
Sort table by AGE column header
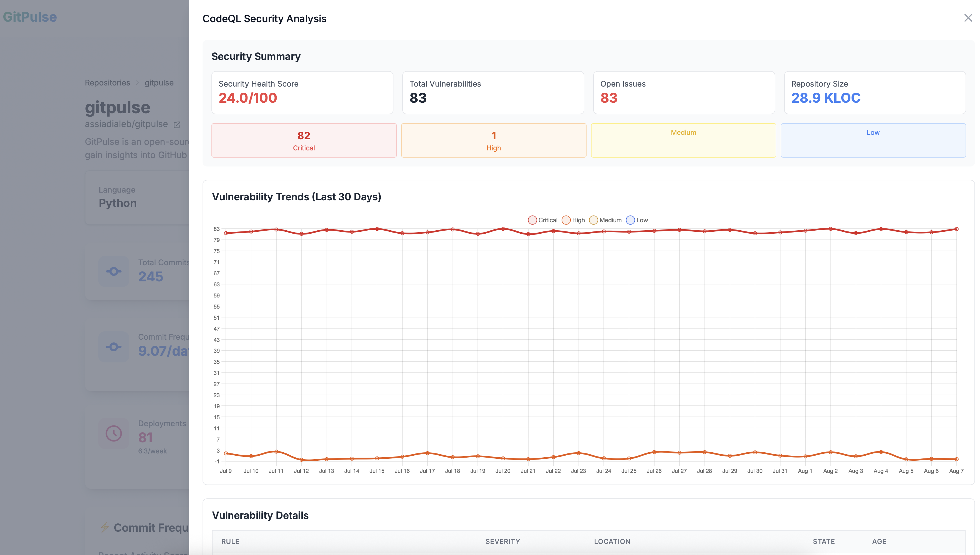tap(879, 541)
